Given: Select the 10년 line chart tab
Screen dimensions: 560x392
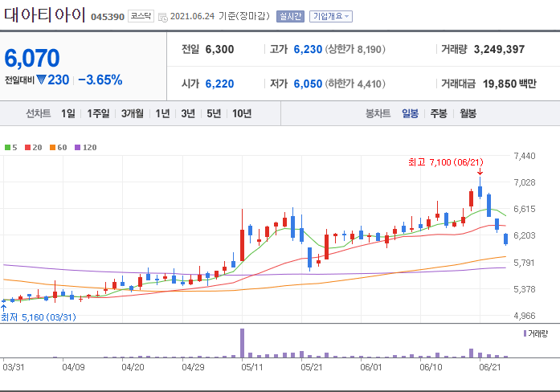Looking at the screenshot, I should (242, 113).
